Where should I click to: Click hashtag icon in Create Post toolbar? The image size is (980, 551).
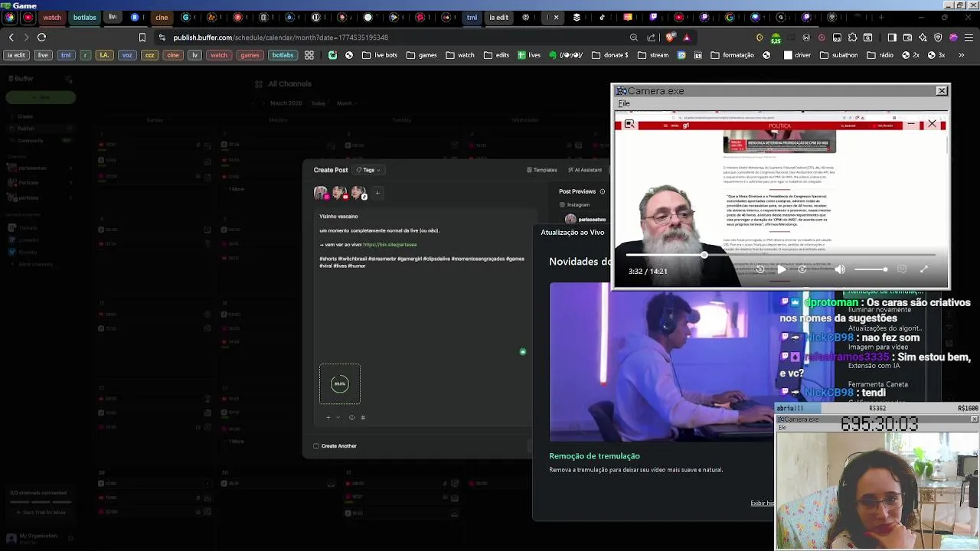coord(363,417)
